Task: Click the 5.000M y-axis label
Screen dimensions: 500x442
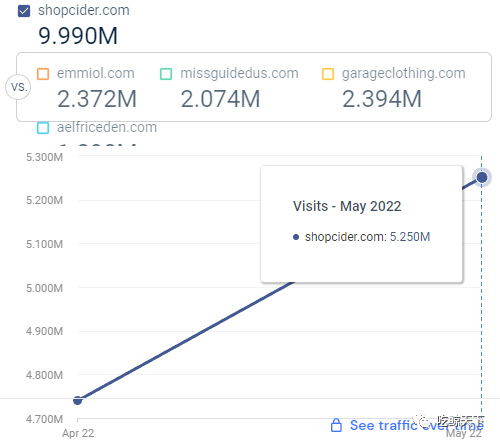Action: coord(44,288)
